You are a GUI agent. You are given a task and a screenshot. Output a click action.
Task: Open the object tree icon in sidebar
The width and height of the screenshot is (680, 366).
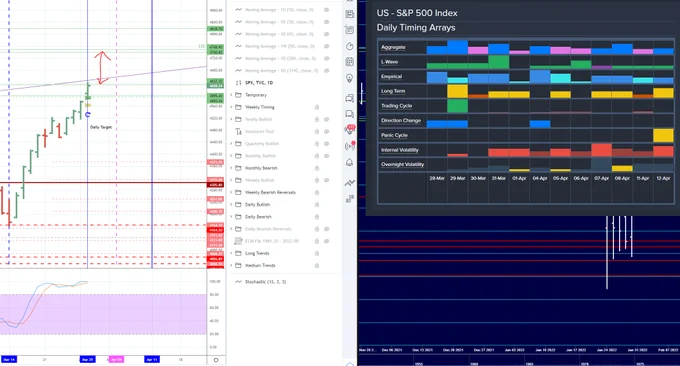350,199
